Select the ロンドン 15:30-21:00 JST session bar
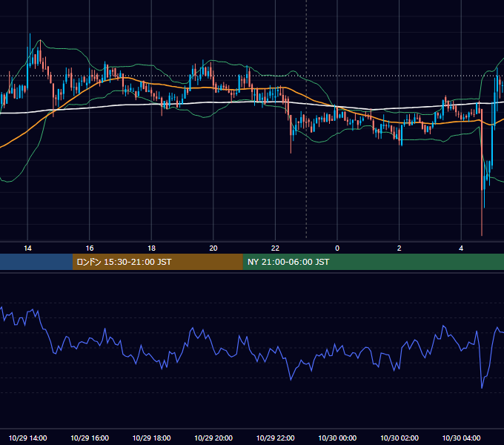The image size is (504, 445). (x=157, y=262)
